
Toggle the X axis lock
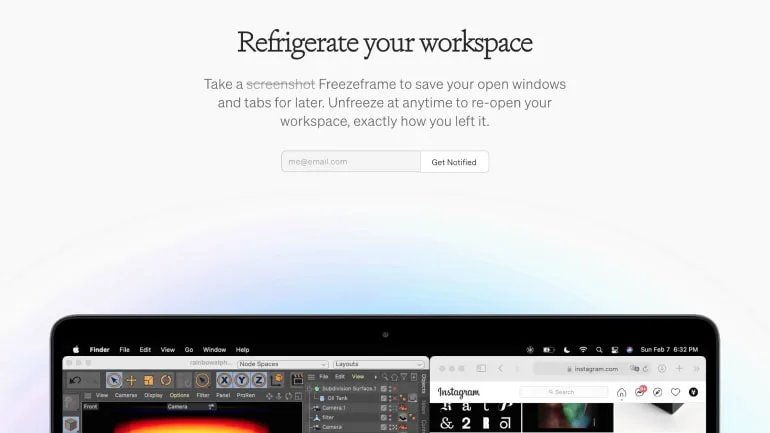point(224,380)
